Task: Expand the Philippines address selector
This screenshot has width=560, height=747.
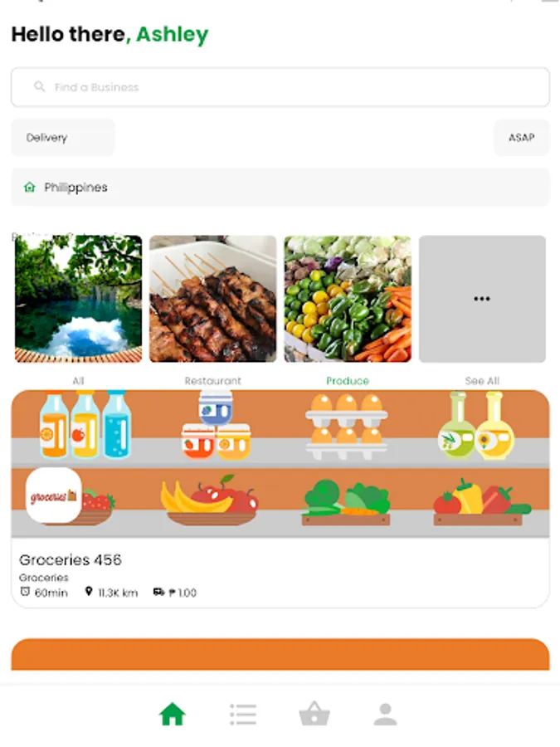Action: pos(280,188)
